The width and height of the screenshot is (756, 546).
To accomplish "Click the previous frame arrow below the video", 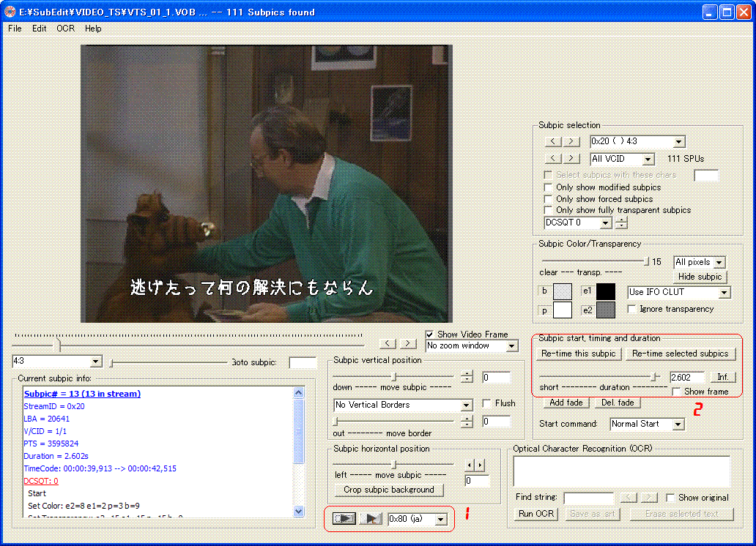I will pyautogui.click(x=388, y=343).
